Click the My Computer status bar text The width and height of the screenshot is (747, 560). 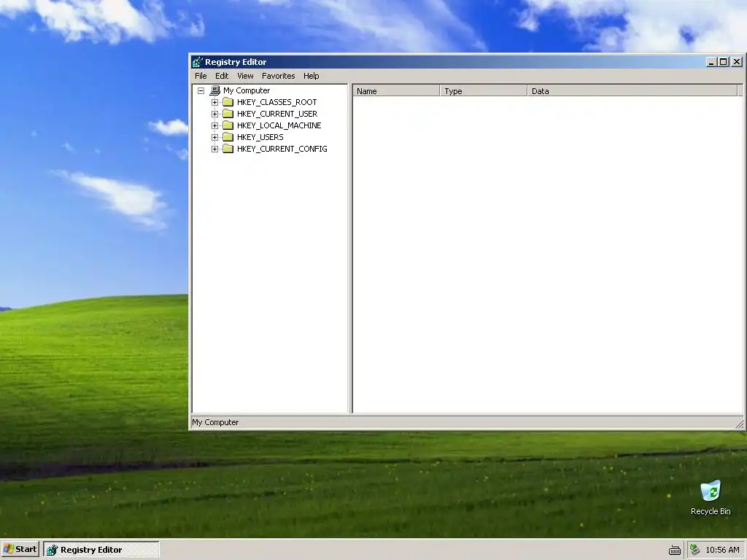[x=215, y=422]
